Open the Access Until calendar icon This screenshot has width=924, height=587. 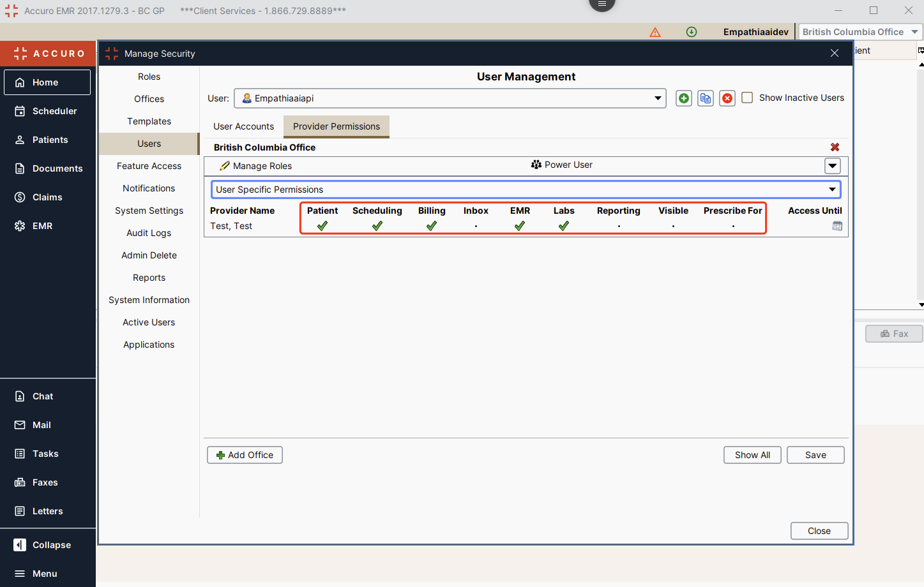pyautogui.click(x=837, y=226)
